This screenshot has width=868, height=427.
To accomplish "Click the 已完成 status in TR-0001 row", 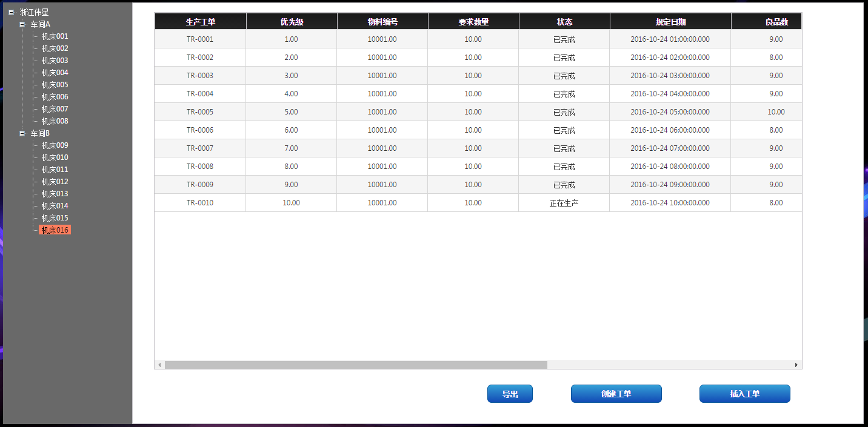I will [564, 39].
